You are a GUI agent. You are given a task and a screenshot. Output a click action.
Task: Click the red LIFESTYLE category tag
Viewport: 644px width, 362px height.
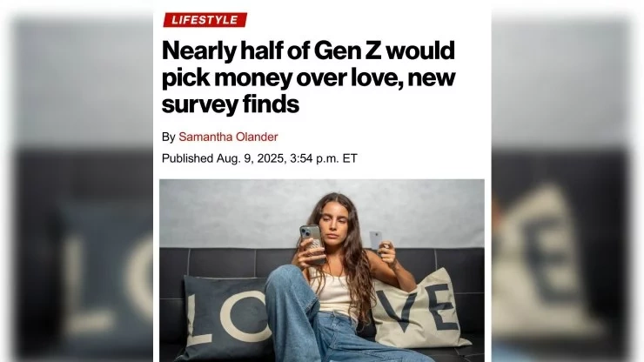(x=205, y=19)
